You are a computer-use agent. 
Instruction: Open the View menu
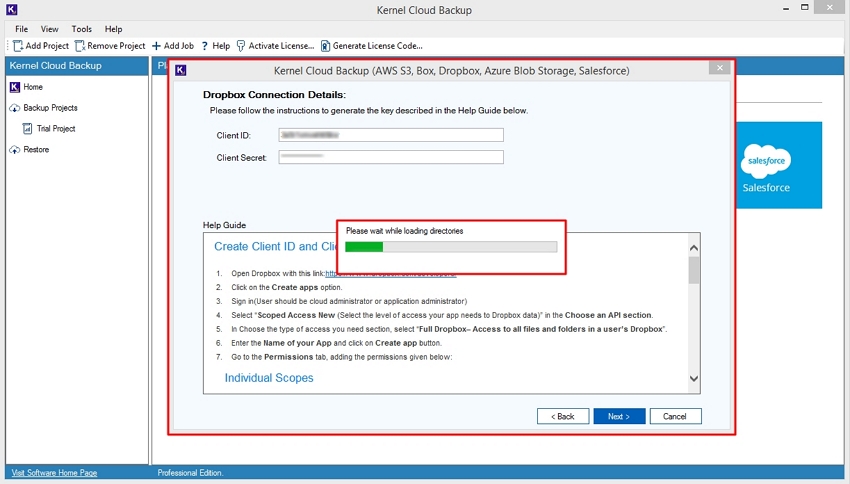click(49, 29)
